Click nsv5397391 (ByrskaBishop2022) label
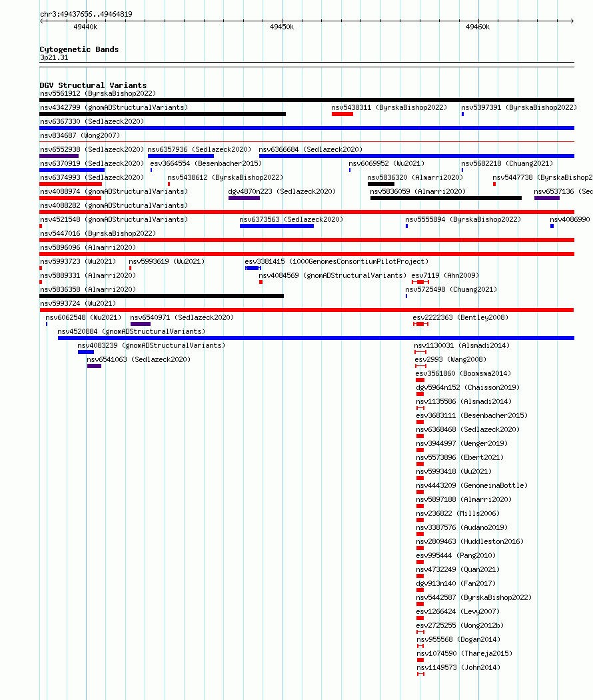The height and width of the screenshot is (700, 593). (519, 107)
